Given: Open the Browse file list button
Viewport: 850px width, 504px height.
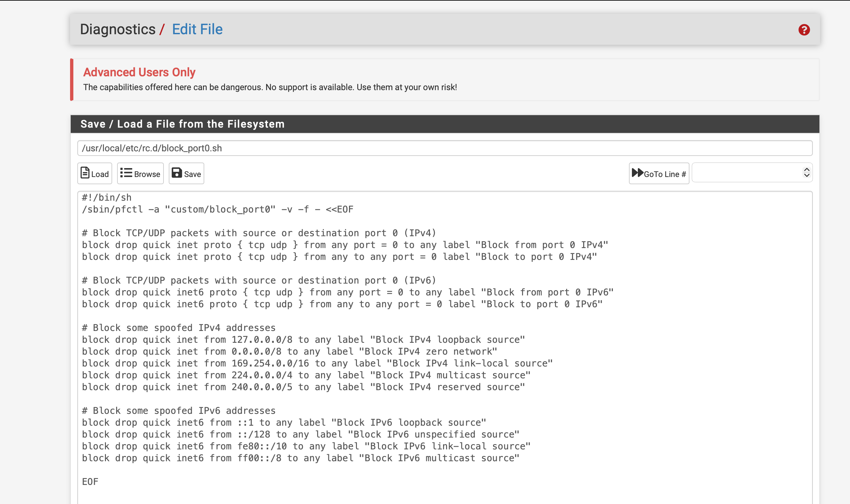Looking at the screenshot, I should (140, 174).
